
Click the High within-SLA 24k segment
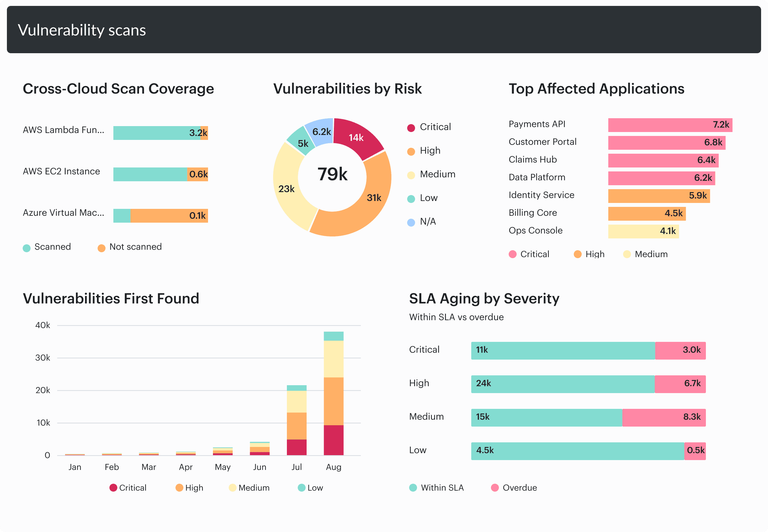click(x=563, y=384)
